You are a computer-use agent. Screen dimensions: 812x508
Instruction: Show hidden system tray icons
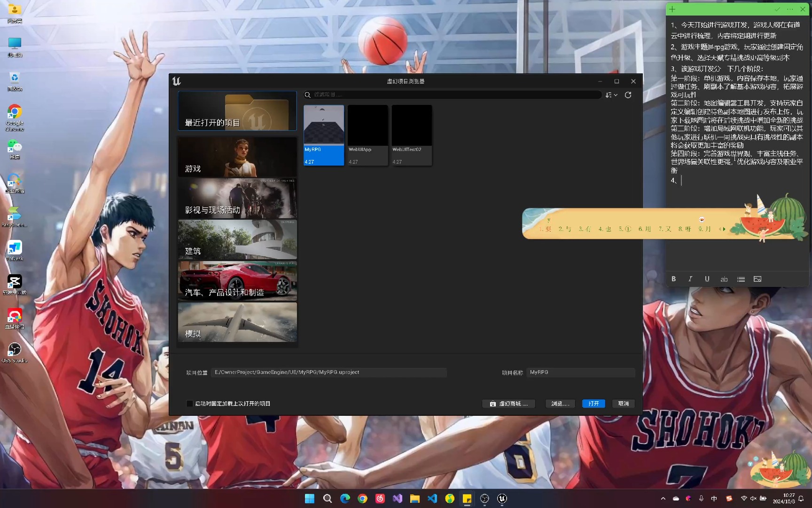663,499
